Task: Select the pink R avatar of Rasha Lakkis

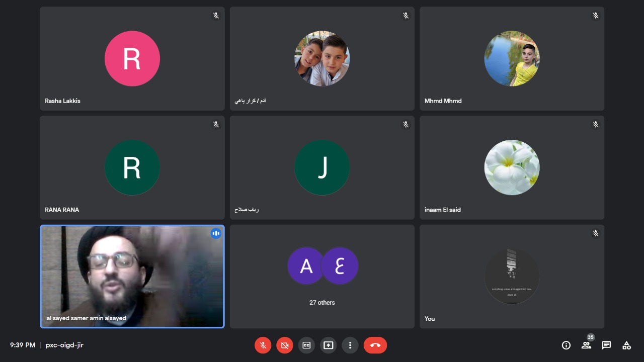Action: (x=132, y=59)
